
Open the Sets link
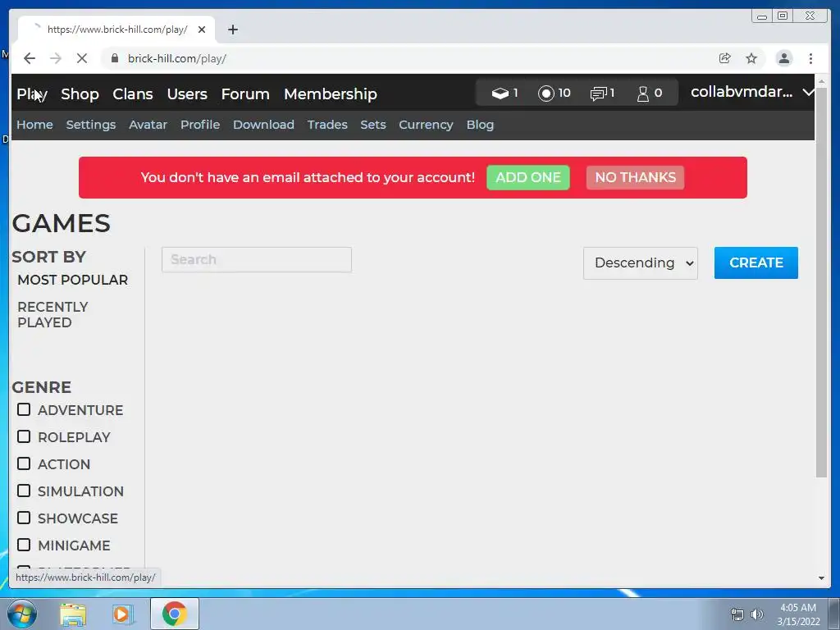373,125
